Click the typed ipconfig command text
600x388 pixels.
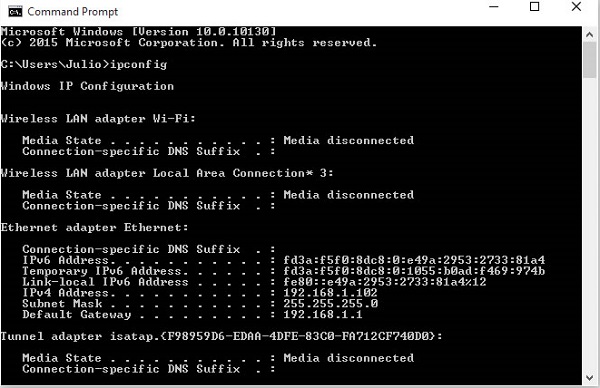tap(139, 64)
